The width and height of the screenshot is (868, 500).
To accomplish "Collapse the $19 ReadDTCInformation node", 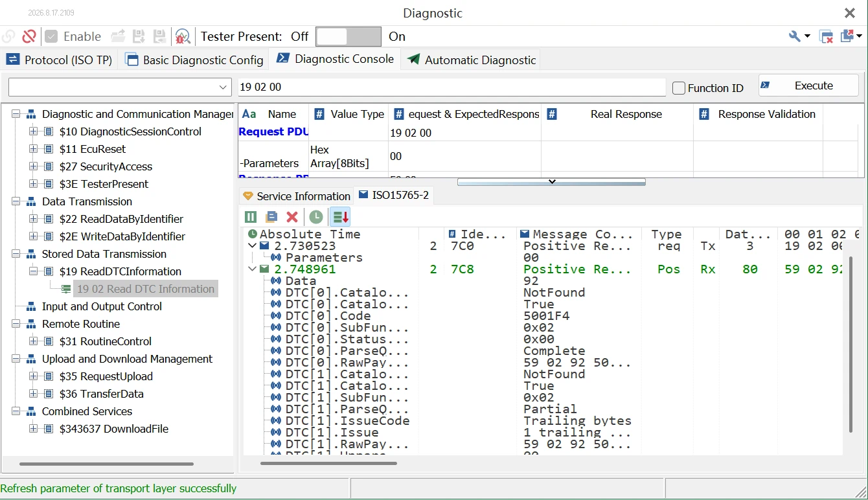I will [34, 271].
